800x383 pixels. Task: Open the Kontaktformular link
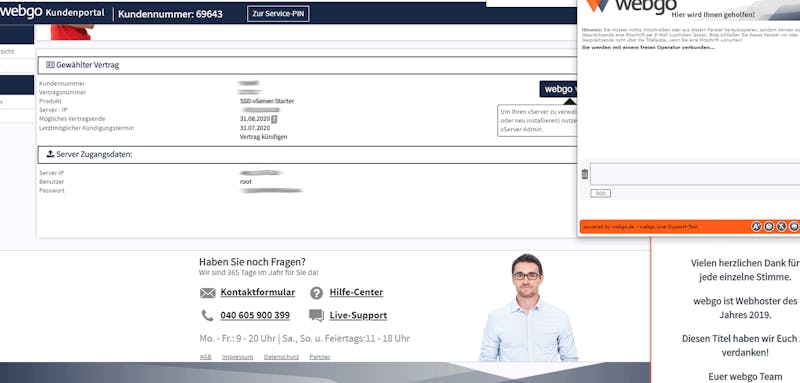258,292
